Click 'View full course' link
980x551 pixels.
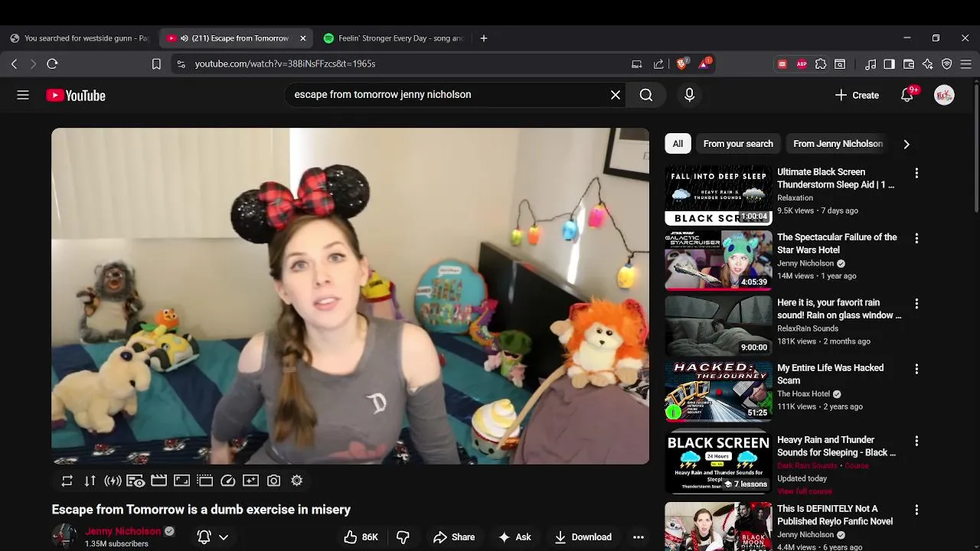805,491
